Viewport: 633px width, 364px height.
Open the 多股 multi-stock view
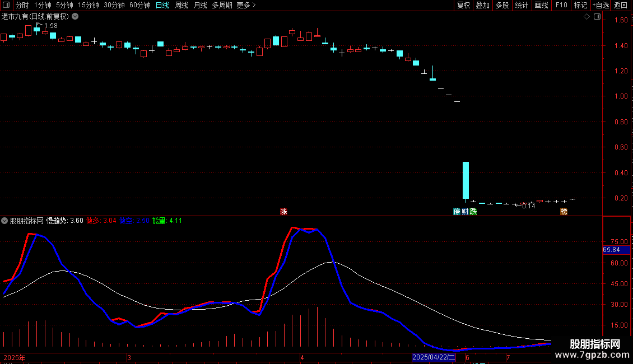(x=502, y=5)
